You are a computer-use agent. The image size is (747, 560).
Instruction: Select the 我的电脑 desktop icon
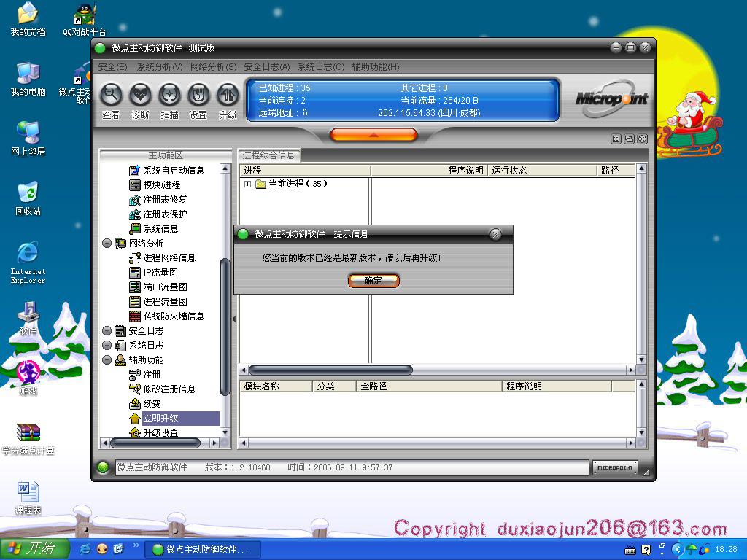[x=28, y=79]
